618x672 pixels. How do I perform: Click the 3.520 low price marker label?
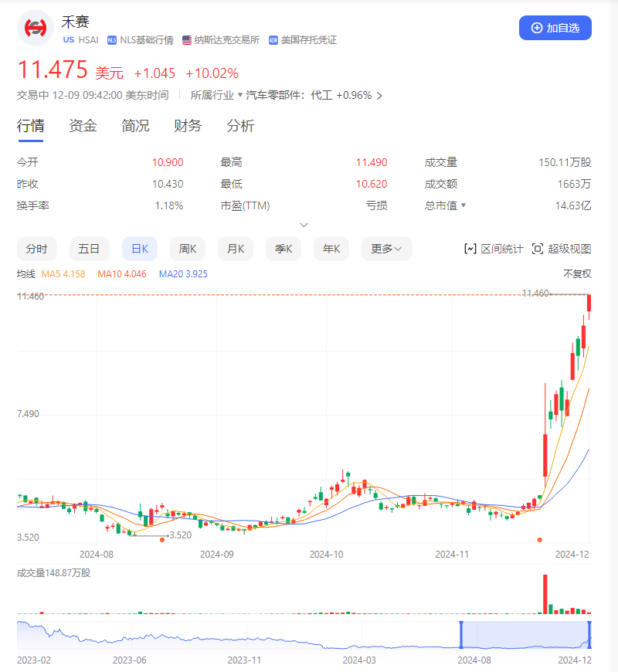pyautogui.click(x=181, y=535)
